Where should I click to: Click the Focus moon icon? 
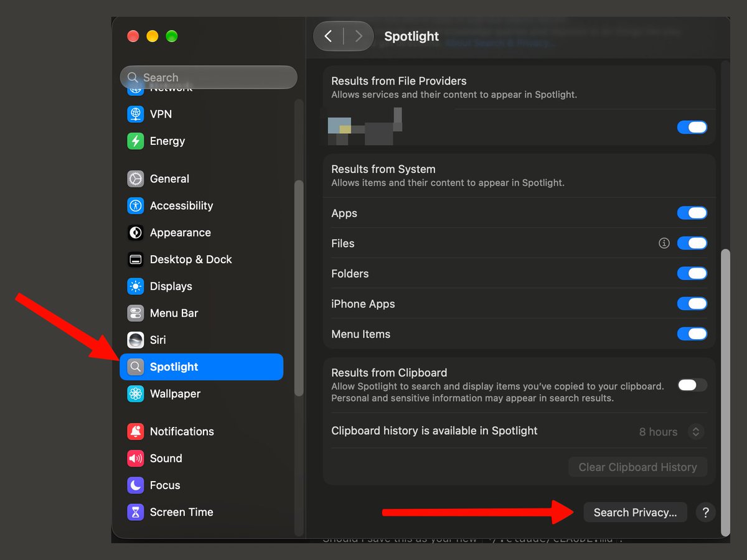coord(136,485)
